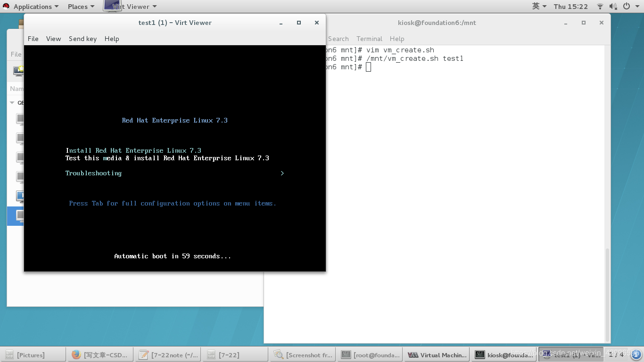The width and height of the screenshot is (644, 362).
Task: Click the Screenshot app icon in taskbar
Action: click(279, 355)
